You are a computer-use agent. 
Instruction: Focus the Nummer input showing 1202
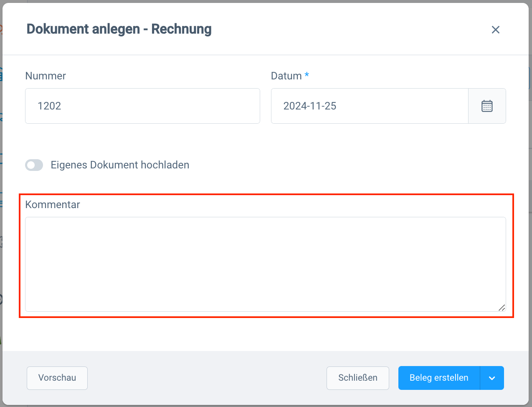(x=142, y=106)
